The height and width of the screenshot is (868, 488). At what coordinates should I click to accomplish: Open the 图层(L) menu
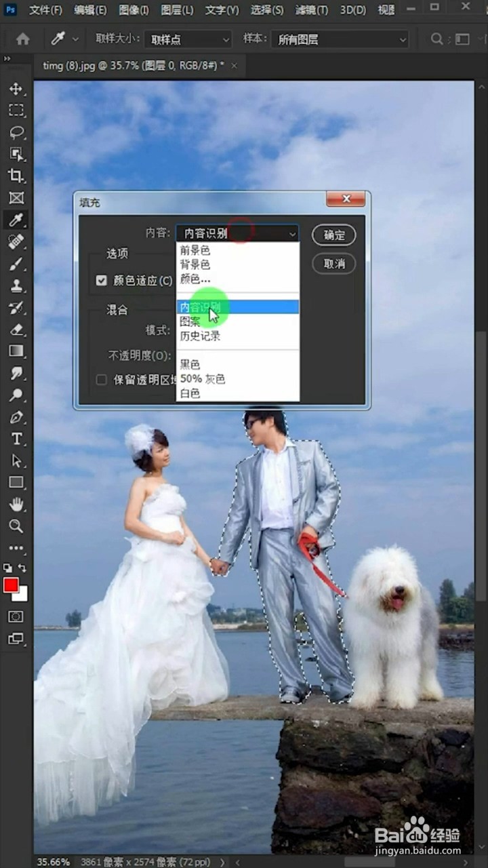(177, 10)
